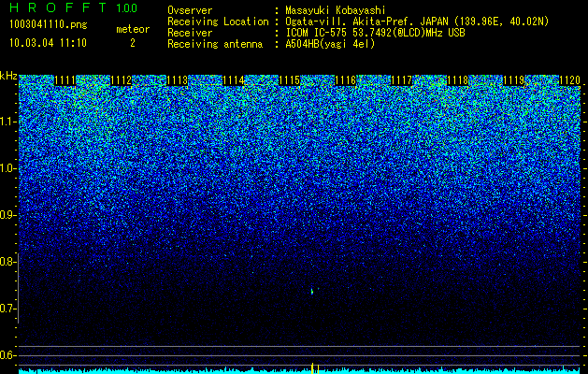Click the 1115 time marker

290,80
